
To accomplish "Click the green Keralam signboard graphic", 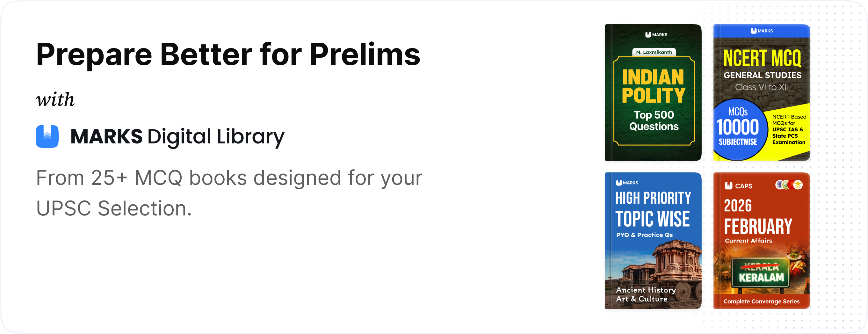I will click(x=761, y=273).
